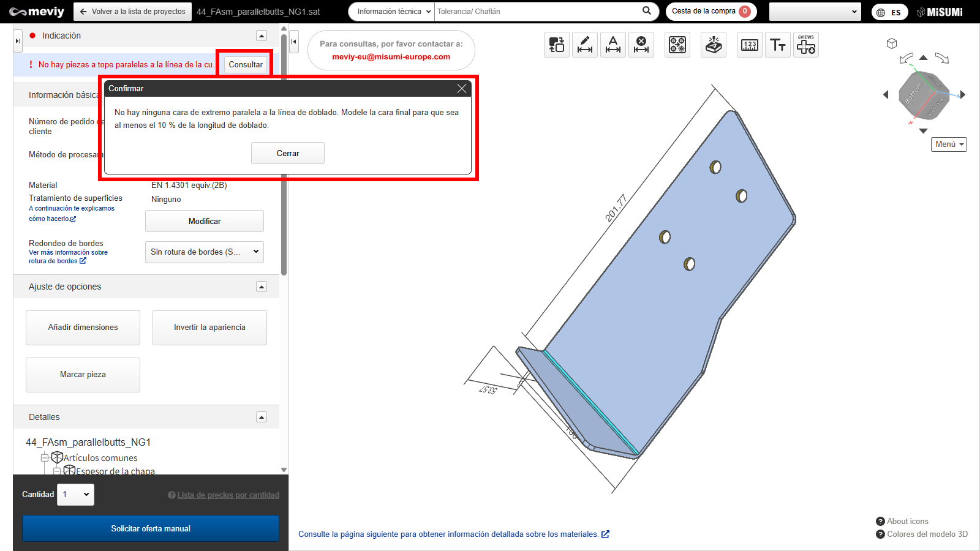Collapse the Ajuste de opciones section
The image size is (980, 551).
pos(262,287)
